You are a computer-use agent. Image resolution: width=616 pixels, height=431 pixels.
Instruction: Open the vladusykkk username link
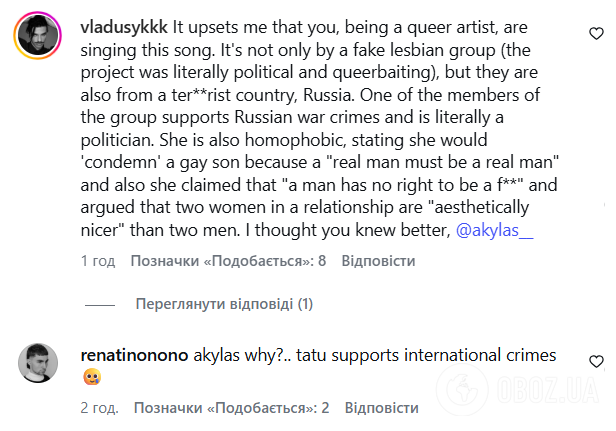(124, 27)
